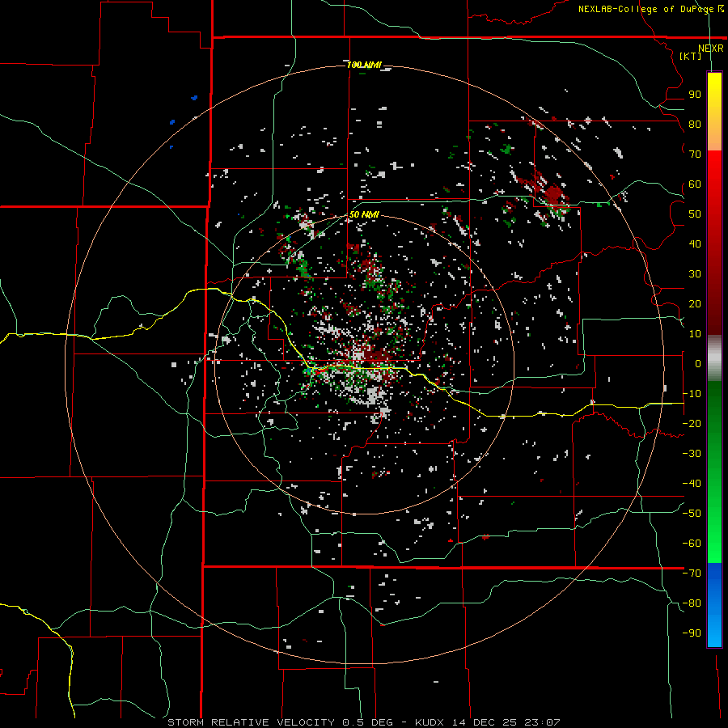Click the STORM RELATIVE VELOCITY caption text
The height and width of the screenshot is (728, 728).
pos(251,722)
